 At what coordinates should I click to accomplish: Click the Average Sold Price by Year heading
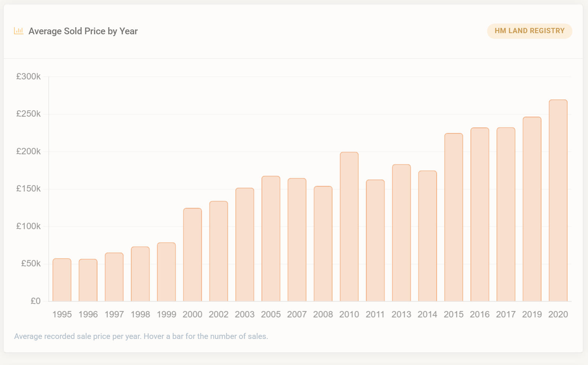point(83,31)
